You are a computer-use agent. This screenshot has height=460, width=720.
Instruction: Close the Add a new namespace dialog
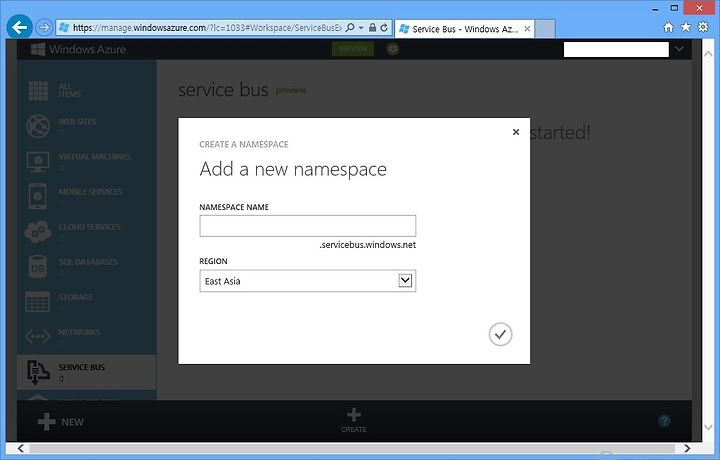[516, 132]
